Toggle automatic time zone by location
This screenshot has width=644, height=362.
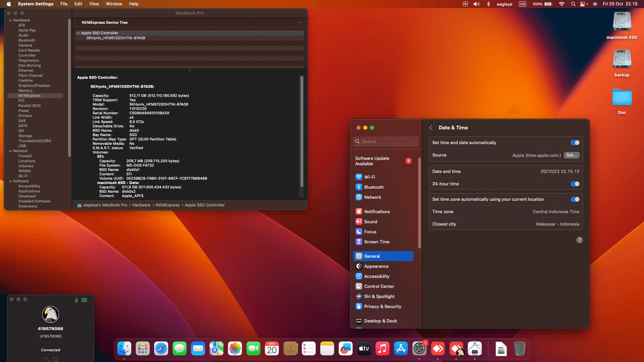[x=575, y=199]
